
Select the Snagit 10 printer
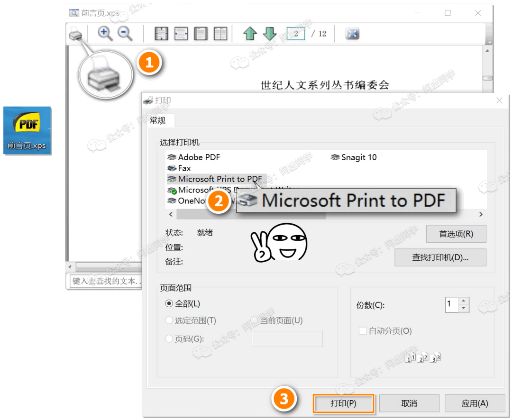coord(354,157)
